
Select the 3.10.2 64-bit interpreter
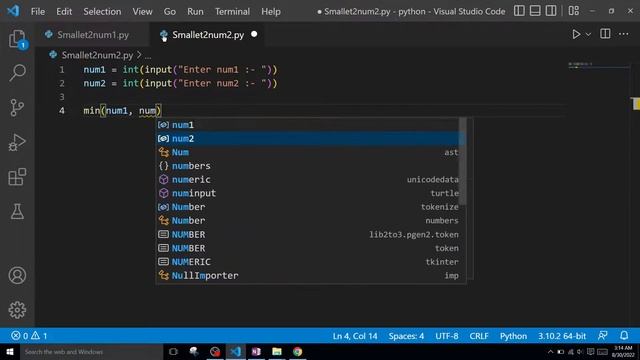562,336
